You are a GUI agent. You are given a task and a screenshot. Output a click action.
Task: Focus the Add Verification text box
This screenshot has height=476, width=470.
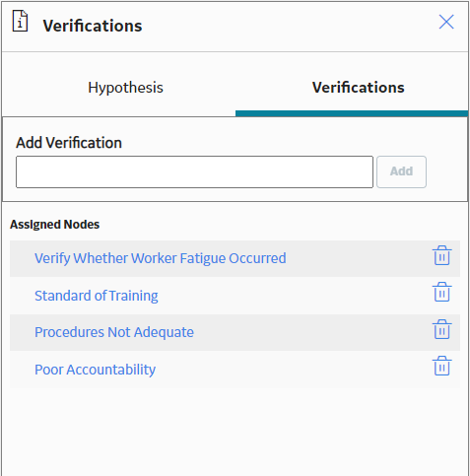click(194, 171)
